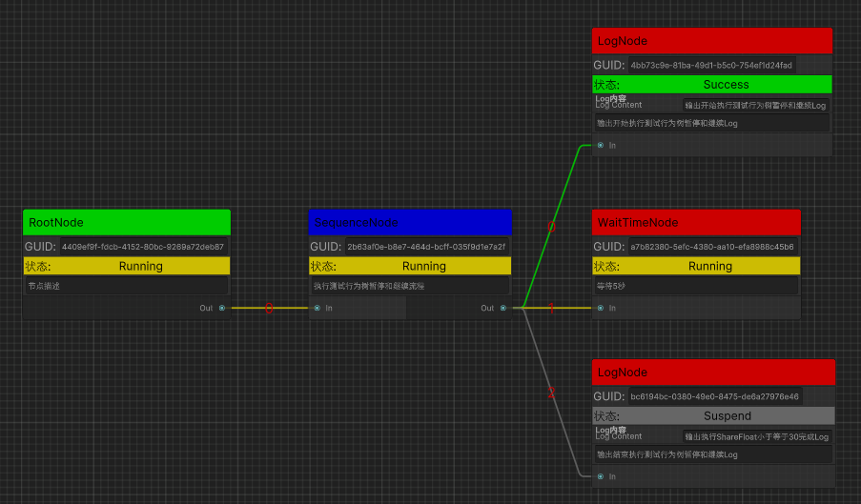
Task: Select the WaitTimeNode title header
Action: [x=696, y=222]
